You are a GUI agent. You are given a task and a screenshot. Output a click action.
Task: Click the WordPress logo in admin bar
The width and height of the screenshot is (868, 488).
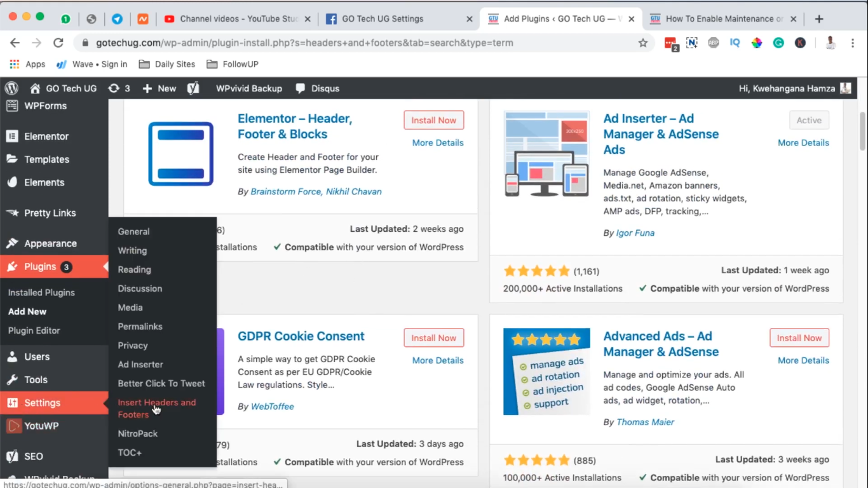coord(11,88)
